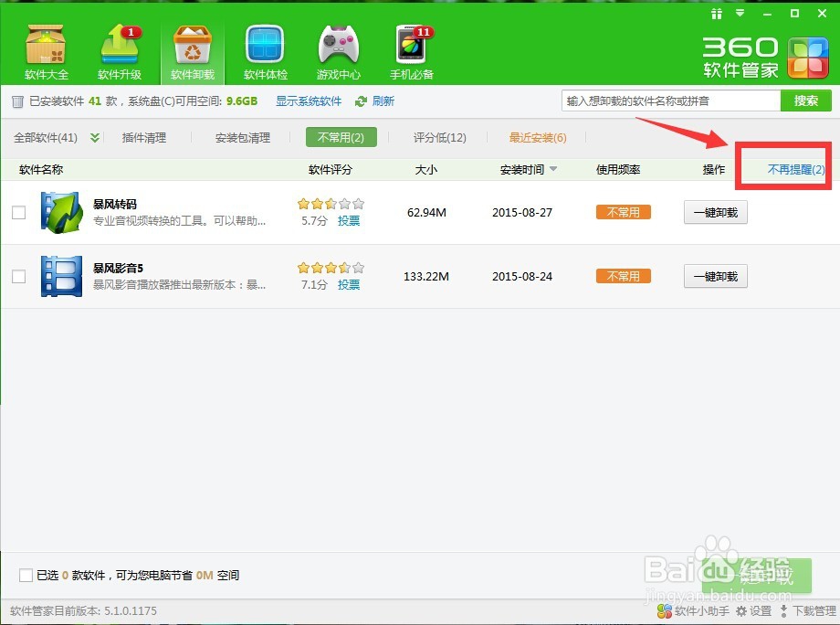Switch to 评分低(12) tab

[x=440, y=138]
